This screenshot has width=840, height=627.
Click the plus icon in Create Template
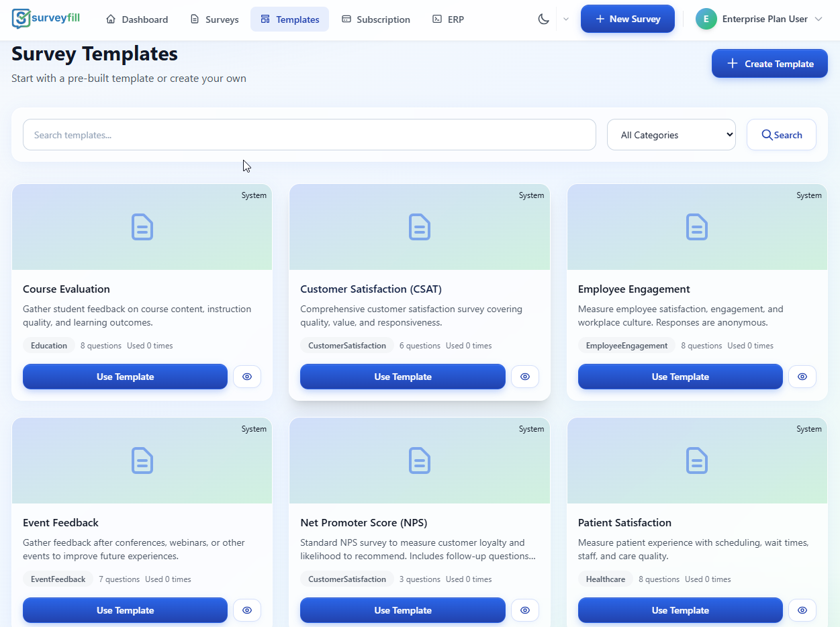click(x=732, y=64)
